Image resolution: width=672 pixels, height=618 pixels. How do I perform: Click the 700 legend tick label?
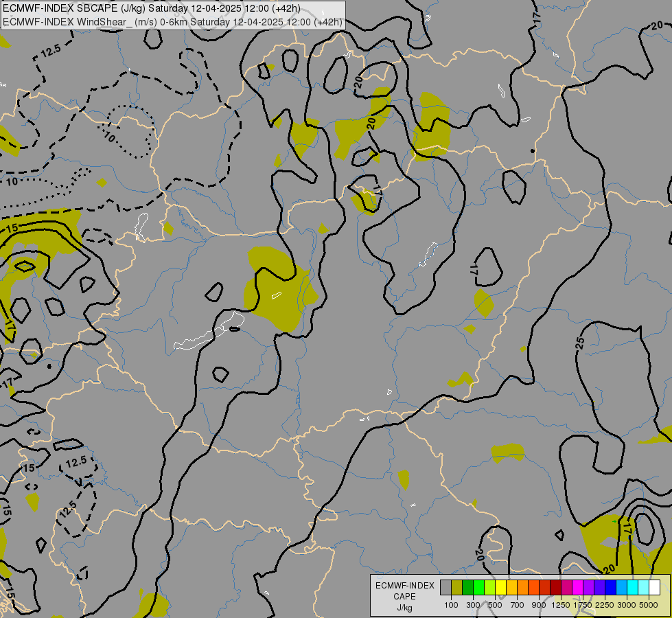(518, 605)
